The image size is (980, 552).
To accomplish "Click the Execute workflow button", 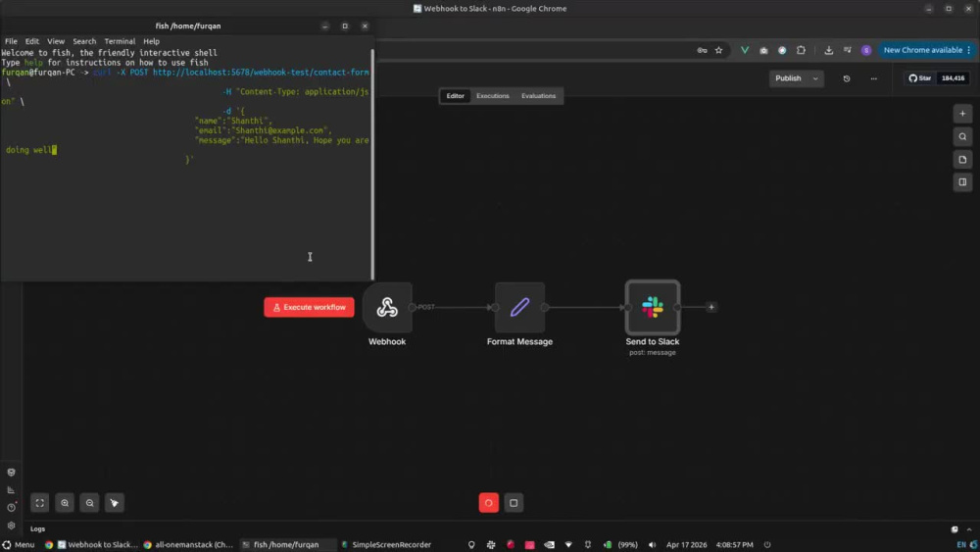I will tap(309, 307).
